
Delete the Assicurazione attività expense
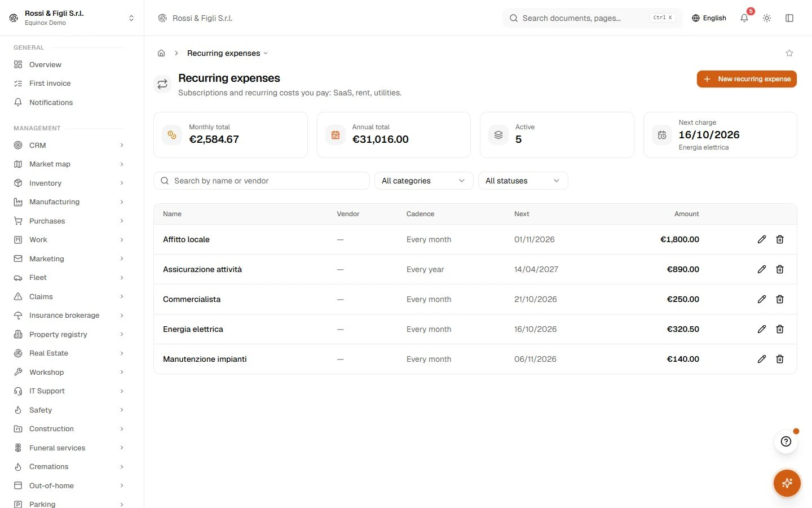coord(780,269)
